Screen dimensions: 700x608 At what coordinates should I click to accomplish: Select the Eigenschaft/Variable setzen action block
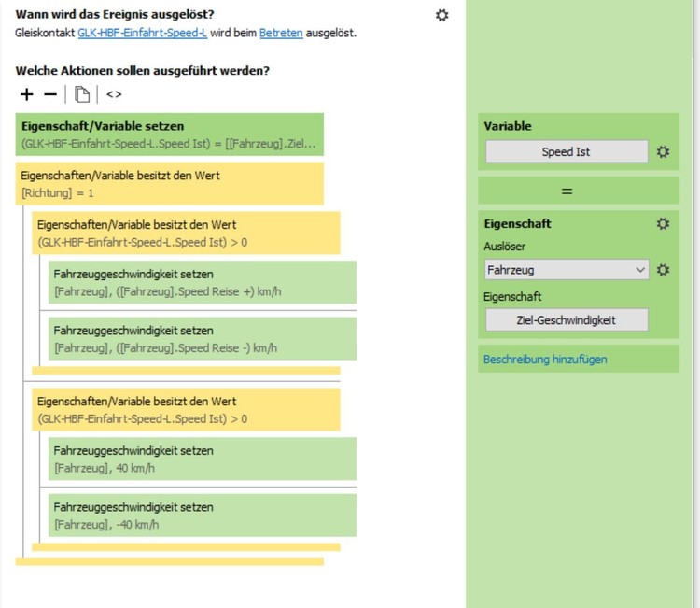point(170,134)
